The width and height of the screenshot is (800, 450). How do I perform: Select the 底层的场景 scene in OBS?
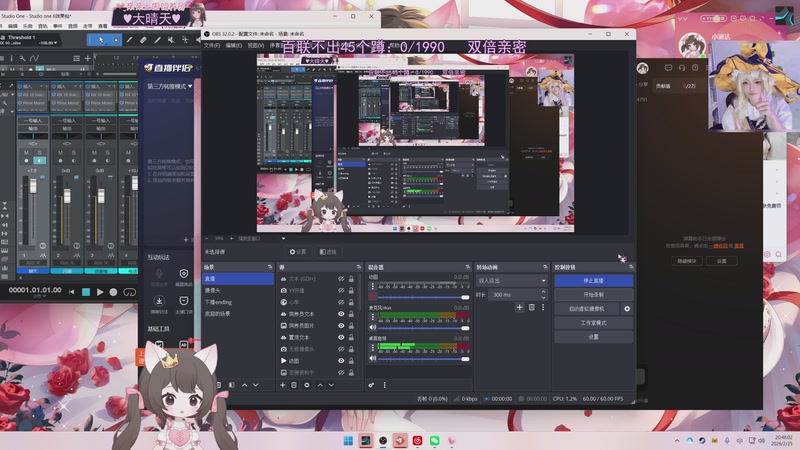coord(238,314)
